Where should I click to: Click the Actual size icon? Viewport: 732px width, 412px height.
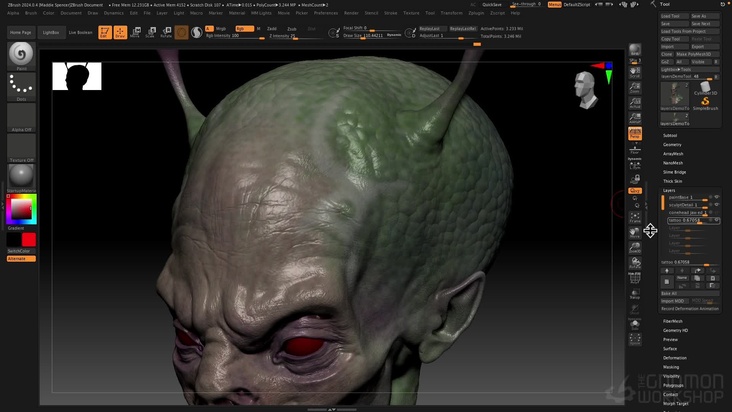pos(635,103)
